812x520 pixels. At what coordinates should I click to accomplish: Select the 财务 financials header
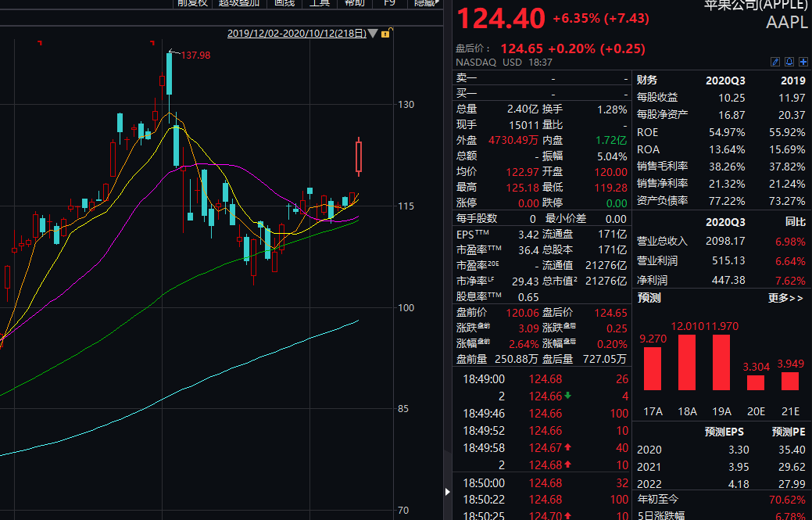(x=647, y=80)
